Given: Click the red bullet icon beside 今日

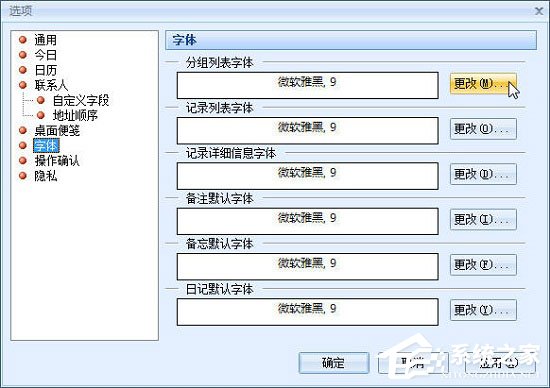Looking at the screenshot, I should click(x=23, y=55).
